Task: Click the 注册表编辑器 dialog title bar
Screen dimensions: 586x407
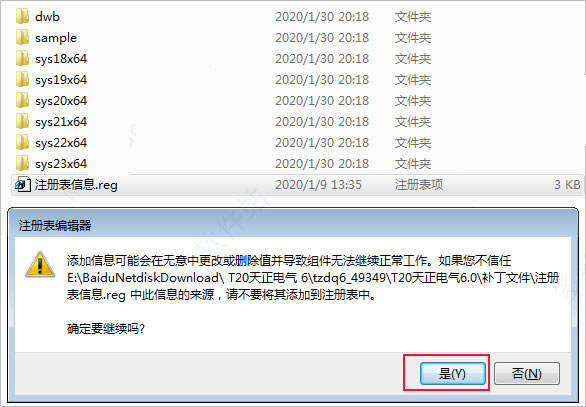Action: (x=293, y=225)
